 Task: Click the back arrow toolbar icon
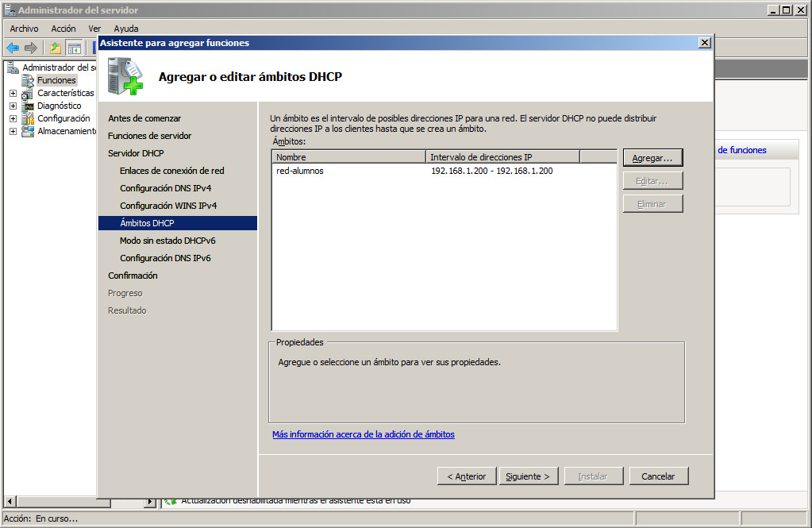tap(13, 48)
